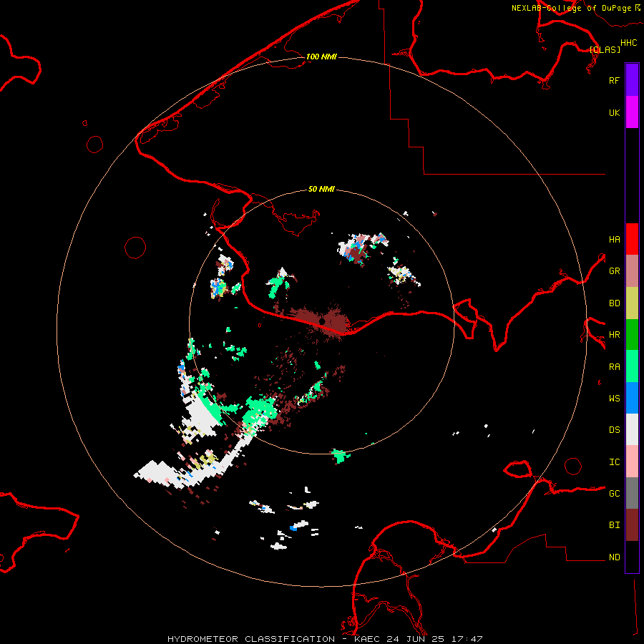Click the BI legend label
Viewport: 644px width, 644px height.
pos(615,525)
